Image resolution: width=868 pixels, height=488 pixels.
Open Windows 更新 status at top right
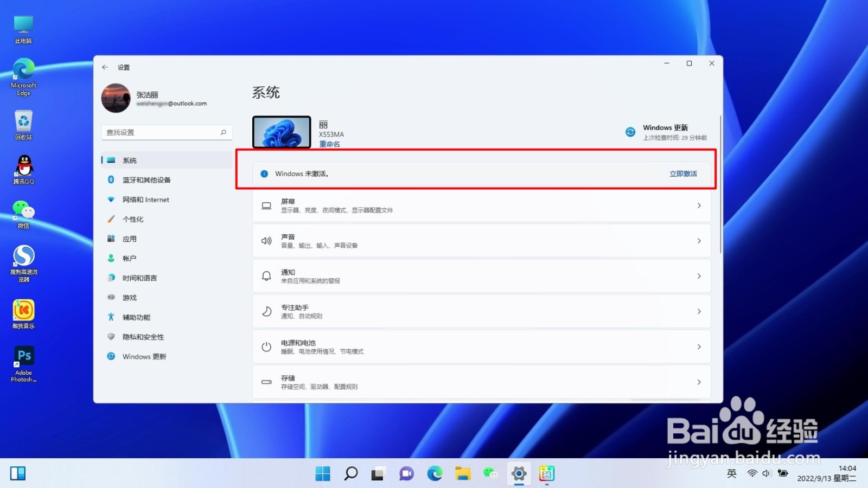click(666, 132)
